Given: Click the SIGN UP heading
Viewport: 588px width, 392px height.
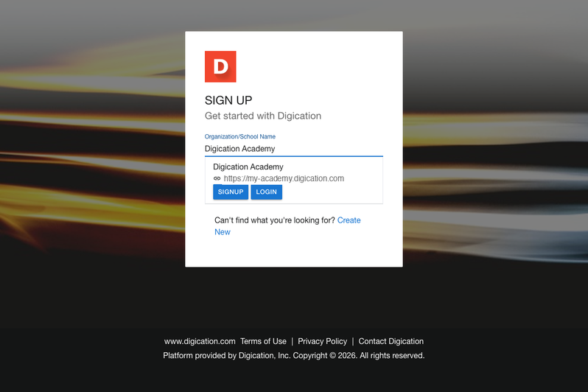Looking at the screenshot, I should (228, 100).
